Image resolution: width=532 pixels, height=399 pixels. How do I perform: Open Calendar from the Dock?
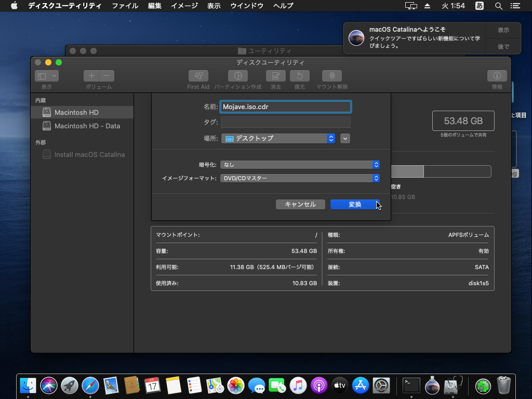[153, 385]
